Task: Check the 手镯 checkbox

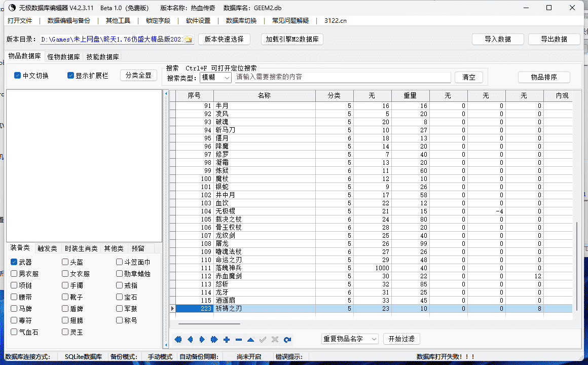Action: [x=65, y=285]
